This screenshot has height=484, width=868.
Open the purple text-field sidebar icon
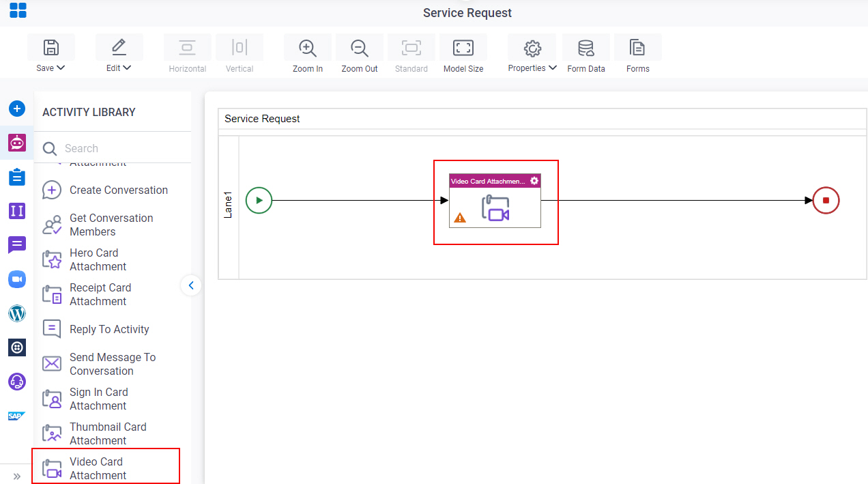pos(17,211)
